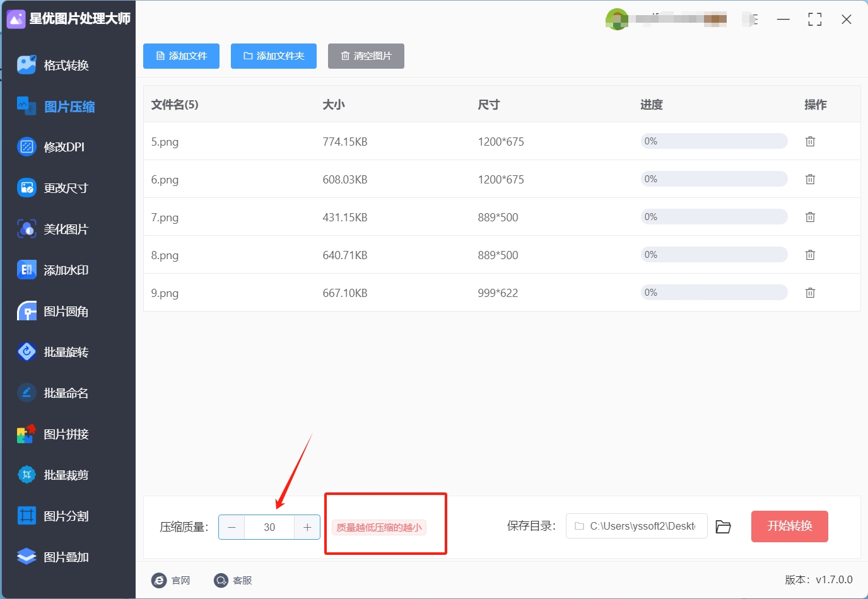Delete 5.png with its trash icon

pos(810,141)
